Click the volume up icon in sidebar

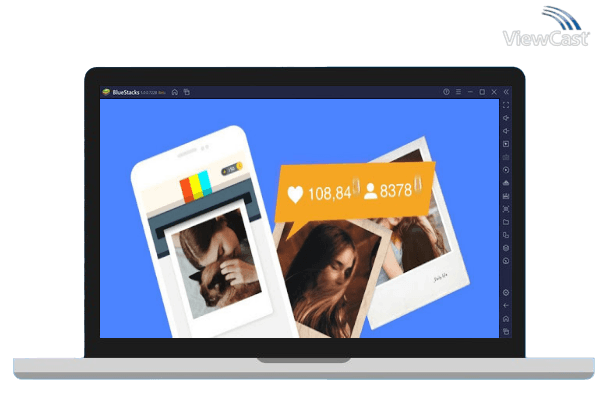[x=506, y=118]
